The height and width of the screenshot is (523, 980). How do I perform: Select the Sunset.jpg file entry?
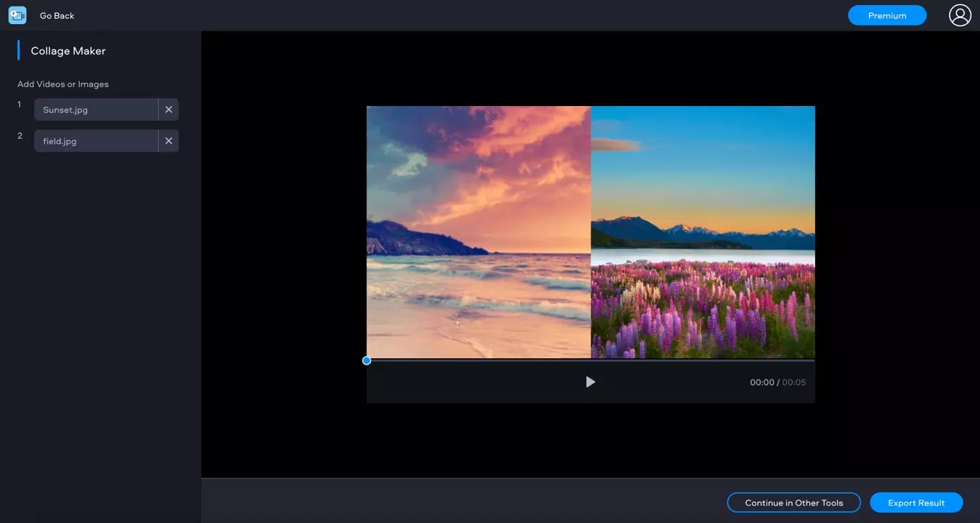(x=96, y=110)
